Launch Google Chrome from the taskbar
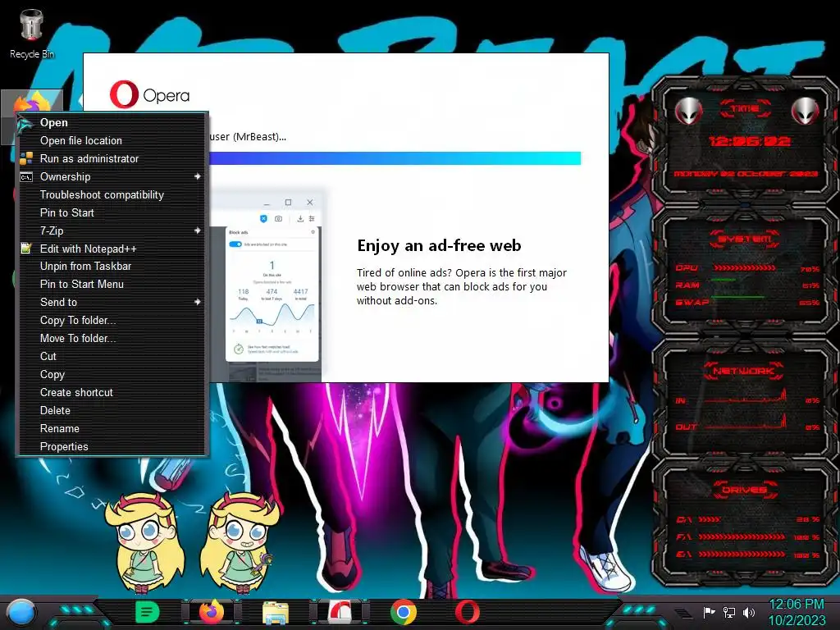Viewport: 840px width, 630px height. (x=404, y=612)
